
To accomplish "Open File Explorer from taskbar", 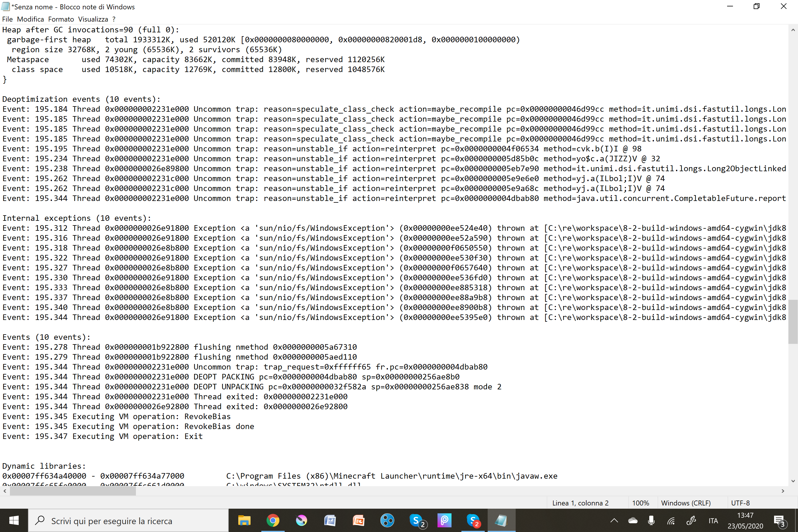I will (244, 520).
